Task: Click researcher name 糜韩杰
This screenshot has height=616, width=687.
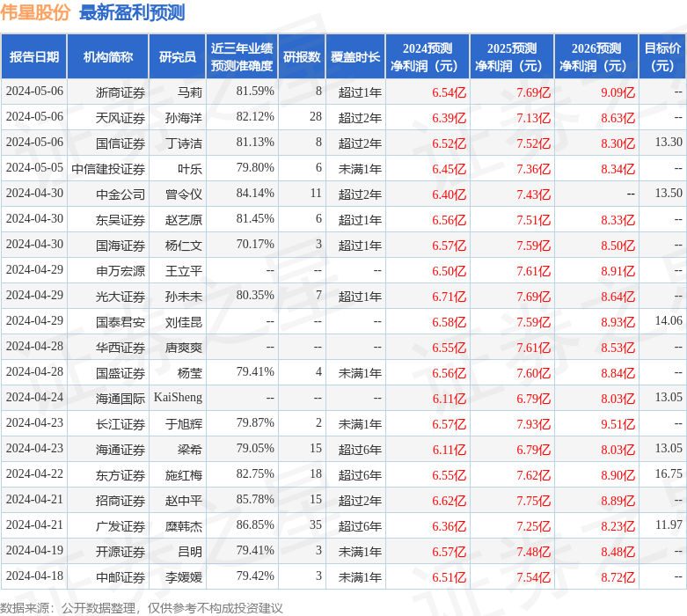Action: (x=184, y=526)
